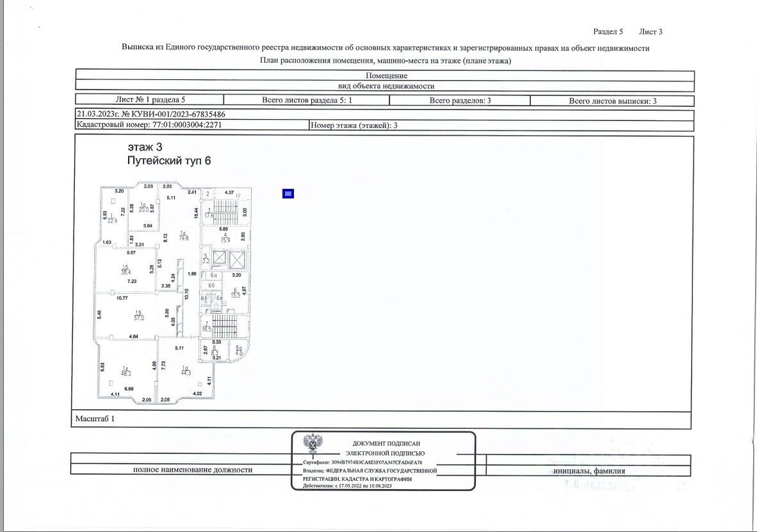The height and width of the screenshot is (532, 757).
Task: Click the dimension 7.23 on the plan
Action: [x=132, y=281]
